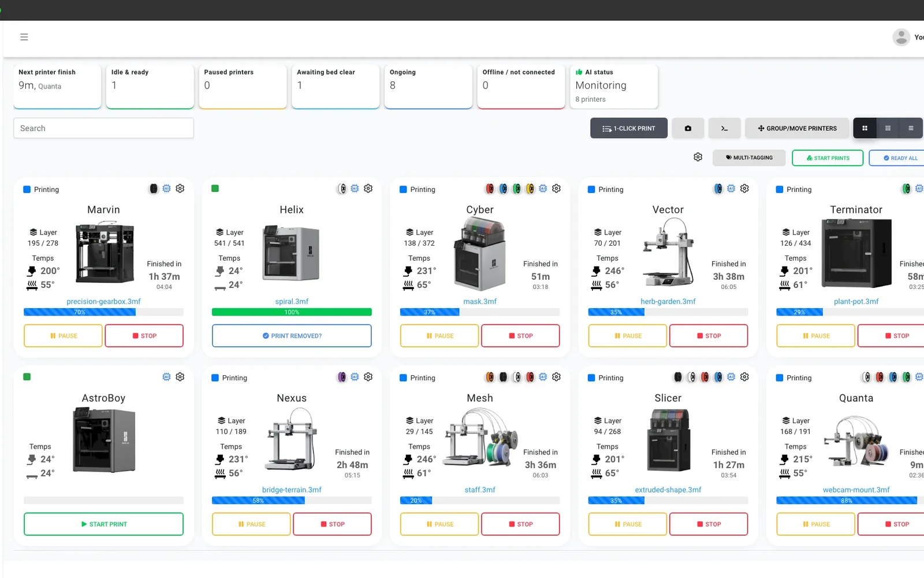Open precision-gearbox.3mf file link
924x578 pixels.
coord(104,302)
